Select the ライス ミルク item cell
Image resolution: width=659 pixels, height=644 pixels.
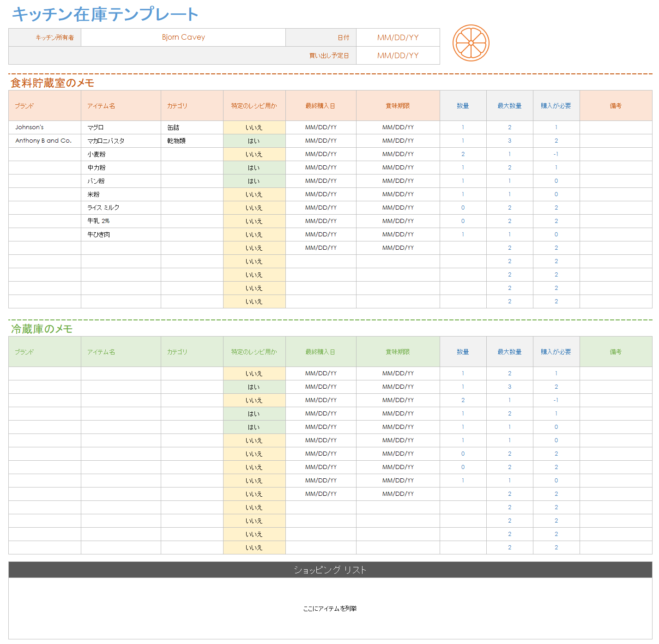pos(121,208)
